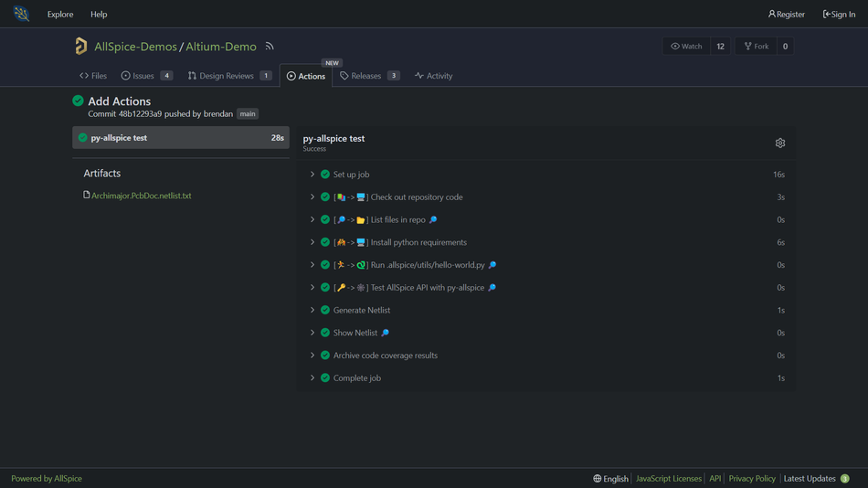
Task: Expand Run hello-world.py step
Action: click(x=312, y=265)
